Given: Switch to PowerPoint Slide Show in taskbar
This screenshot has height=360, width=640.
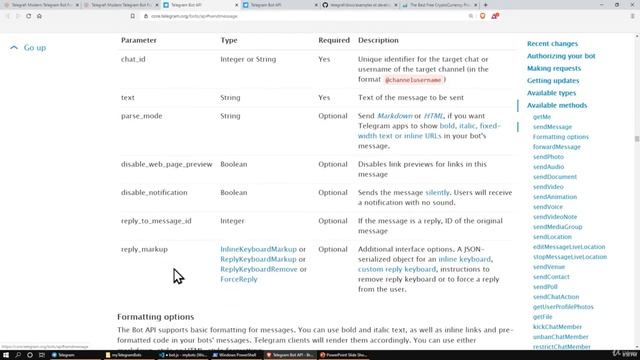Looking at the screenshot, I should click(x=343, y=355).
